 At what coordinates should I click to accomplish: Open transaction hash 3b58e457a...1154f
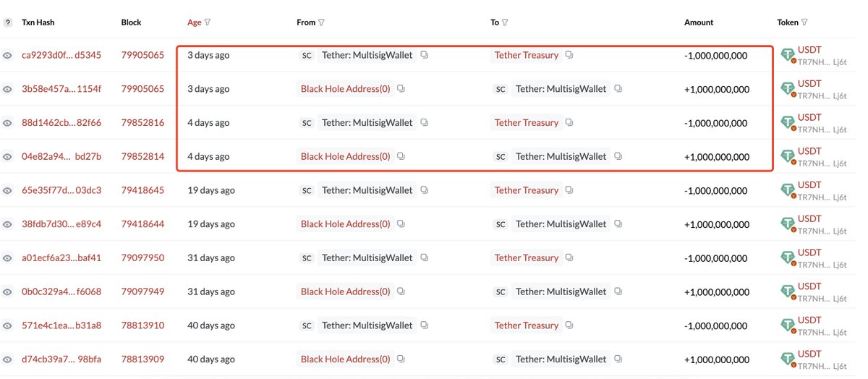(x=61, y=89)
